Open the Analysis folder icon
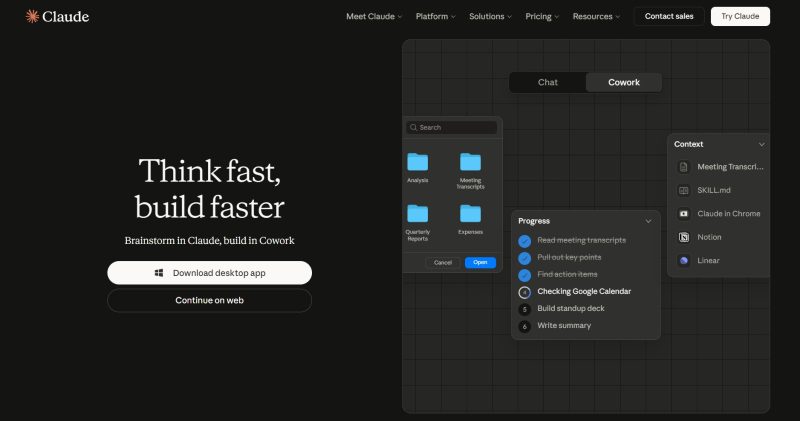The height and width of the screenshot is (421, 800). [x=417, y=162]
